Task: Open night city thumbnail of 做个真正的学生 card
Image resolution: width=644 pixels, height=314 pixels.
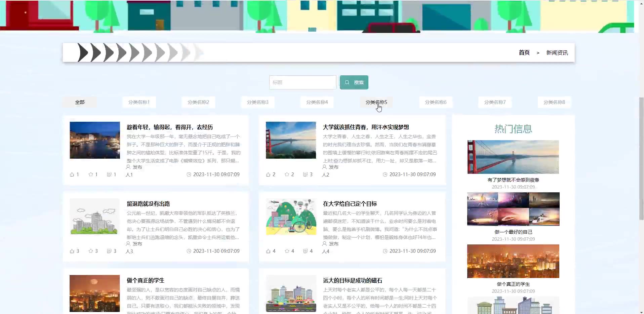Action: pyautogui.click(x=95, y=293)
